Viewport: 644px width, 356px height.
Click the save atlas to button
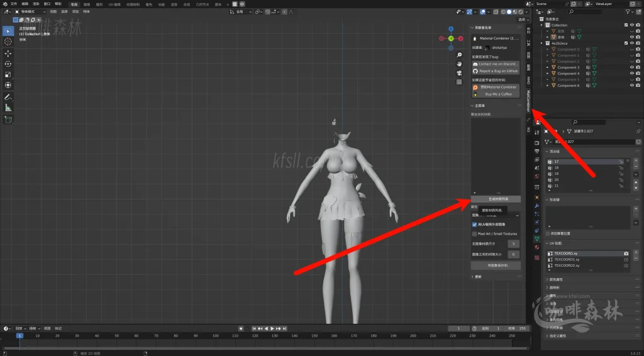point(496,265)
